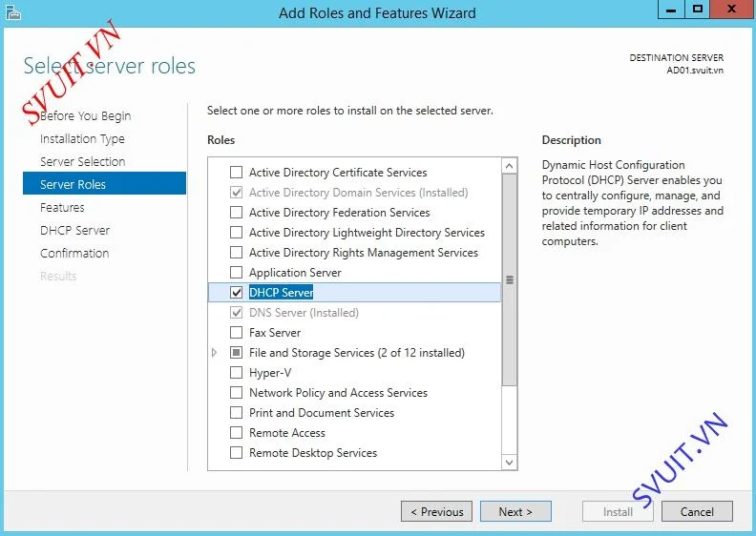This screenshot has height=536, width=756.
Task: Click the Previous button
Action: (x=436, y=511)
